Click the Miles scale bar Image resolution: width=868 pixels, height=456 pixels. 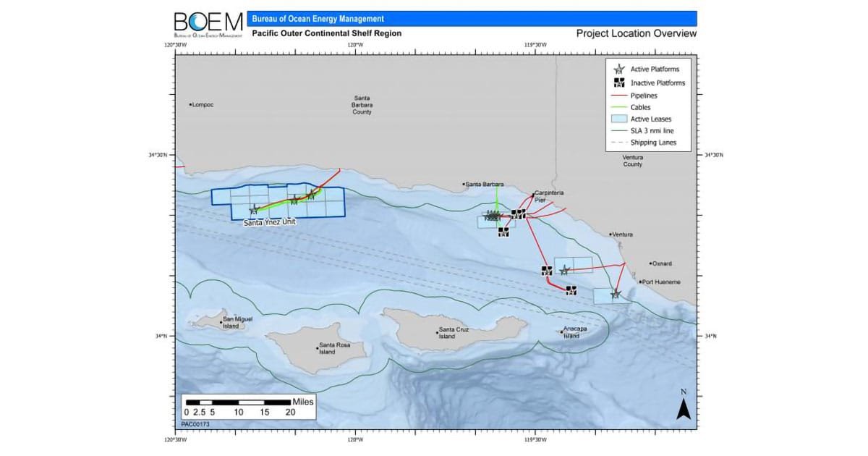(x=239, y=401)
